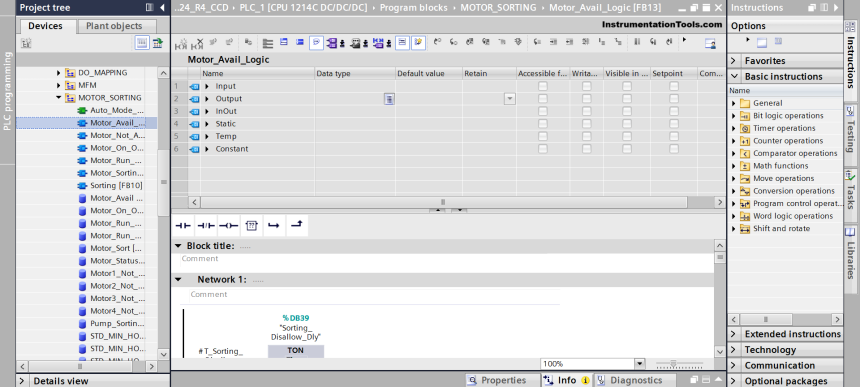
Task: Click the last icon on the block editor toolbar
Action: [x=710, y=43]
